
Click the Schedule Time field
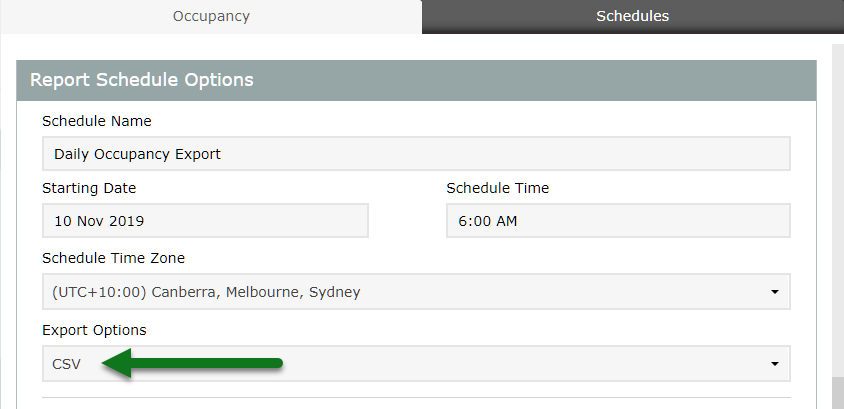point(618,221)
